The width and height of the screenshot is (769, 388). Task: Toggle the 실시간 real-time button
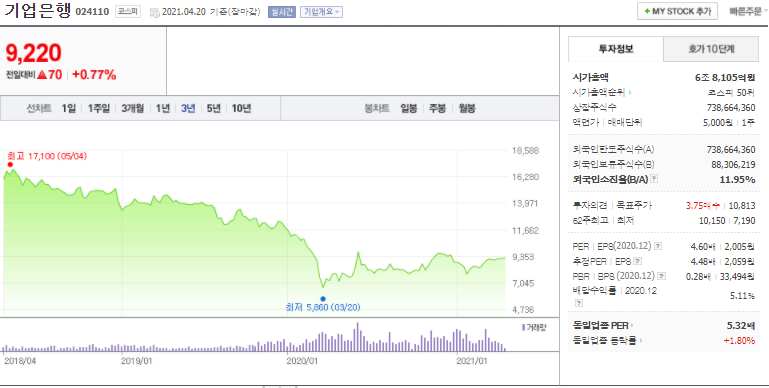point(282,12)
